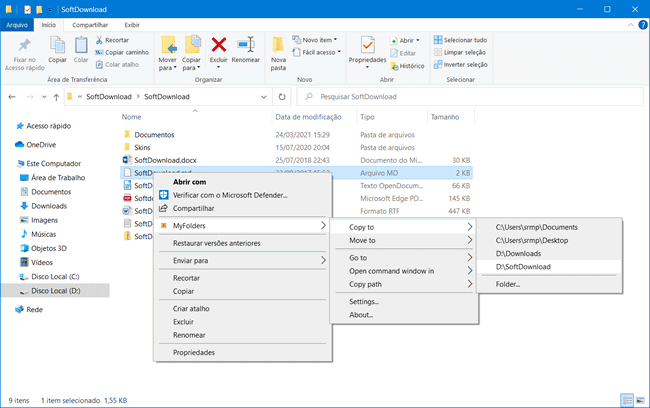Screen dimensions: 650x408
Task: Expand the Novo item dropdown
Action: coord(317,40)
